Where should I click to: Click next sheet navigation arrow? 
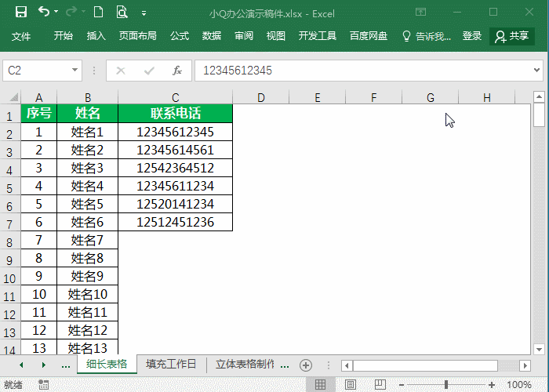(43, 365)
